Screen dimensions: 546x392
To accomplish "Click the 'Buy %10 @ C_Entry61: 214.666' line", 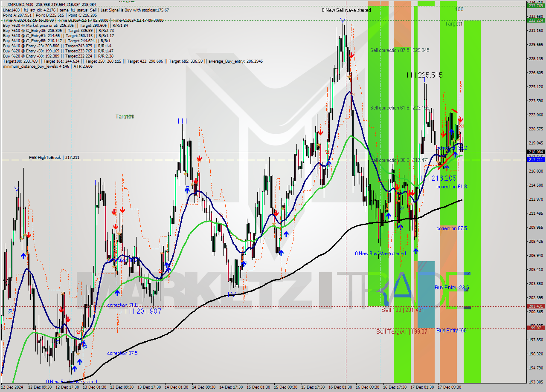I will click(x=58, y=35).
